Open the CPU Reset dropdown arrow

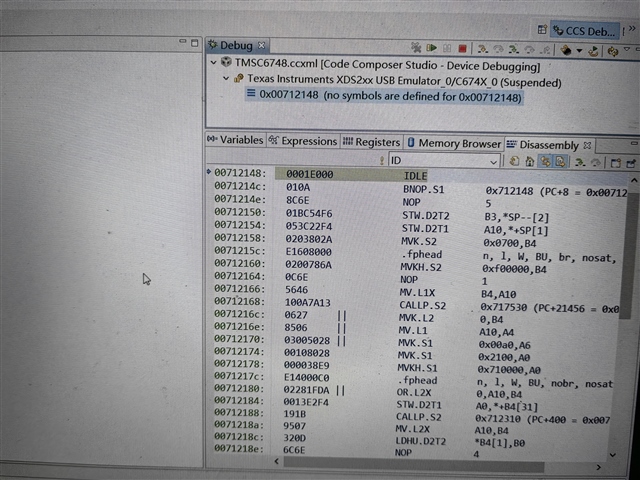[579, 51]
